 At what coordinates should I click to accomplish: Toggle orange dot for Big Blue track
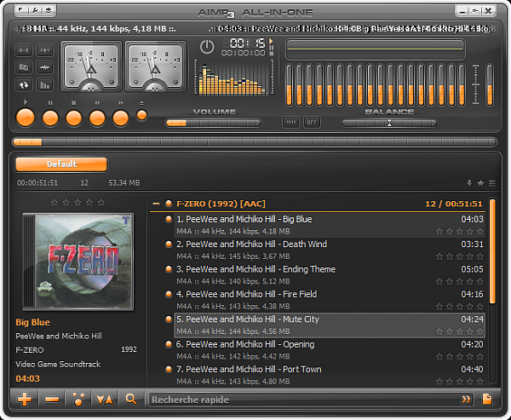(x=169, y=219)
